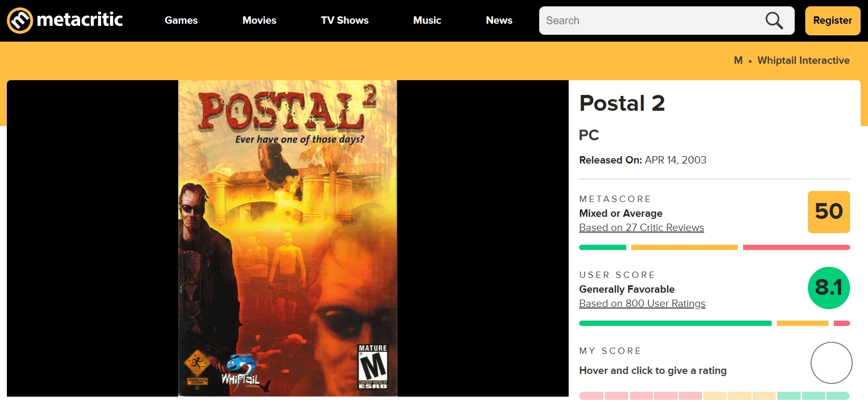Open the Postal 2 cover art image

pyautogui.click(x=287, y=238)
